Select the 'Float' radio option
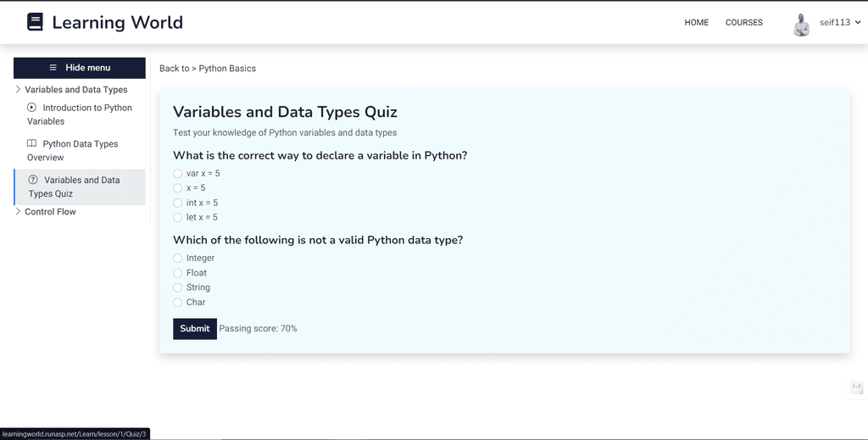This screenshot has width=868, height=440. click(177, 273)
